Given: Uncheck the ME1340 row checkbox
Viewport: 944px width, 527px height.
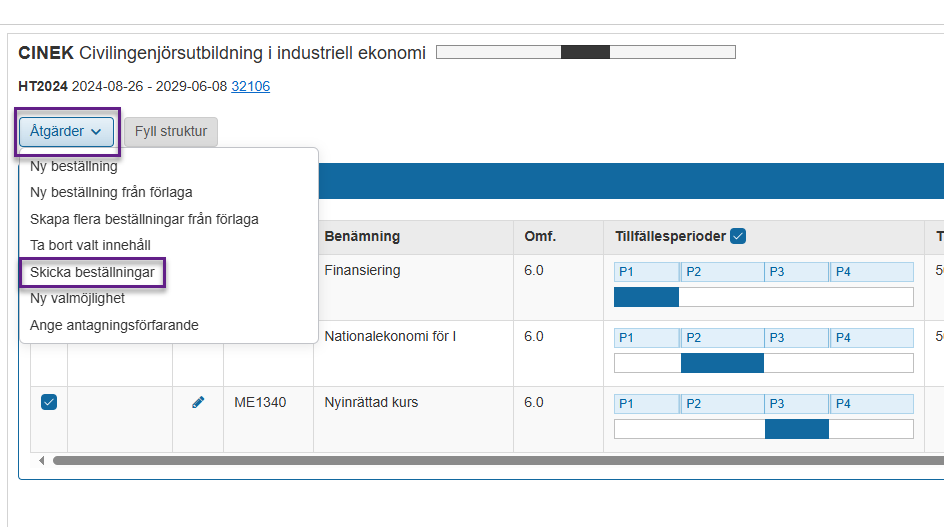Looking at the screenshot, I should pyautogui.click(x=49, y=402).
